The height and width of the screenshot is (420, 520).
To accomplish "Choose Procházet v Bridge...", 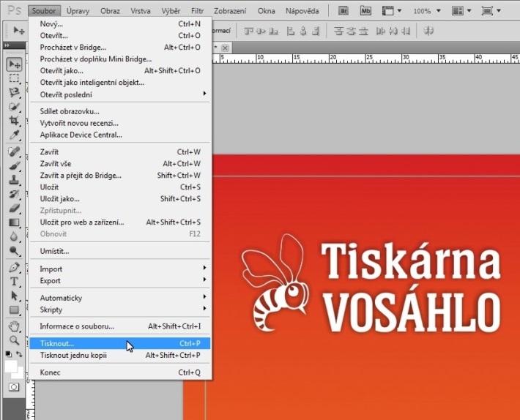I will [120, 47].
